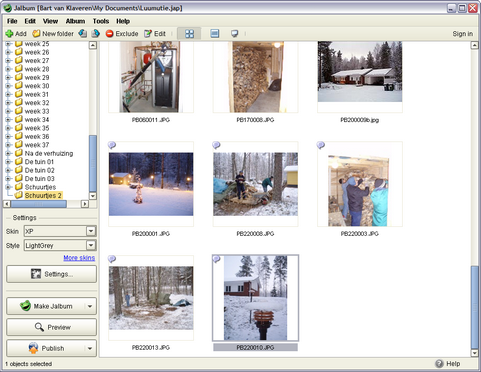Select the PB220013.JPG thumbnail
Screen dimensions: 481x372
(151, 298)
